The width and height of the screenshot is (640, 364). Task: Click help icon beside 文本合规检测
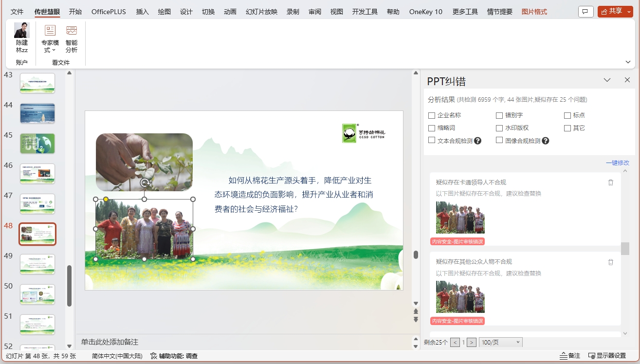pyautogui.click(x=478, y=141)
